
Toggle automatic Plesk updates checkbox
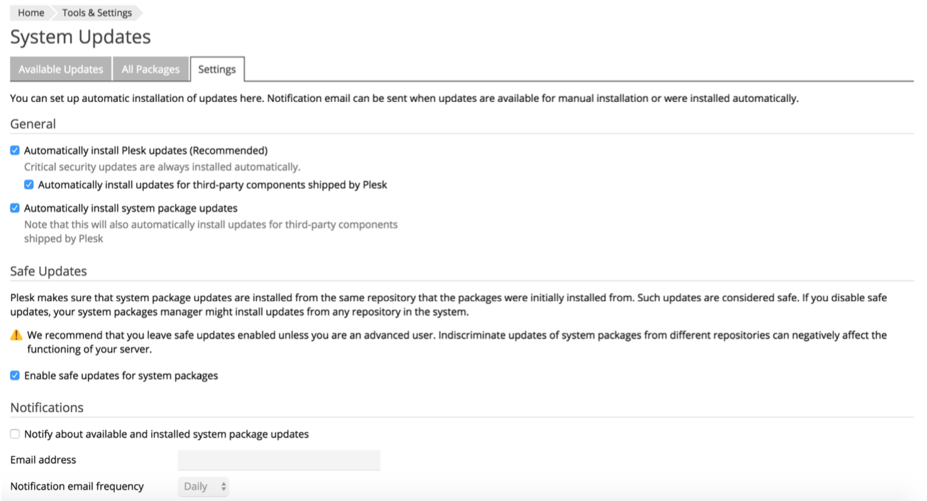click(x=15, y=151)
